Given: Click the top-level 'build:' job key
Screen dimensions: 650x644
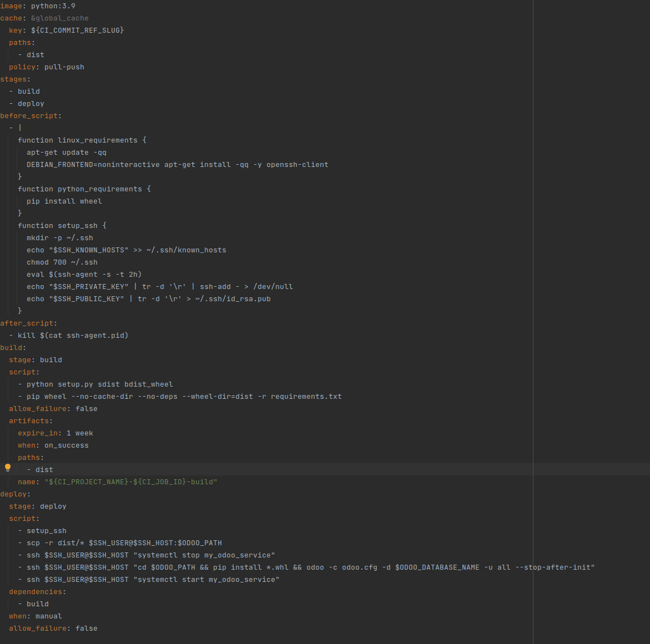Looking at the screenshot, I should [13, 348].
